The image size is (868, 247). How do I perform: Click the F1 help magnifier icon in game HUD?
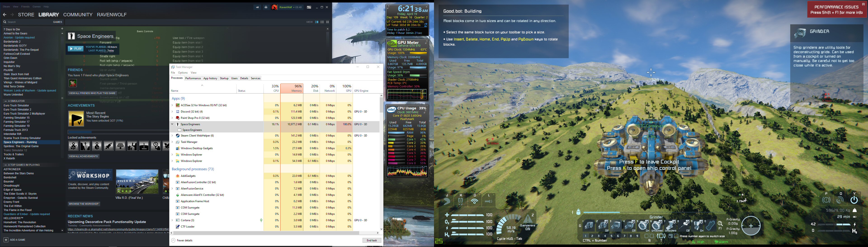[x=720, y=224]
